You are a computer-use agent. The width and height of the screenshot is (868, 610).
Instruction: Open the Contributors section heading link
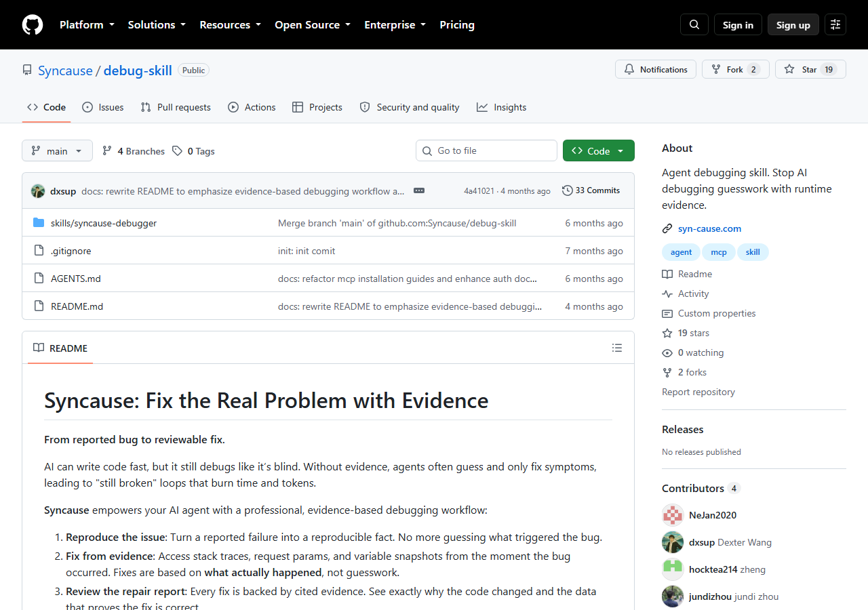coord(701,488)
